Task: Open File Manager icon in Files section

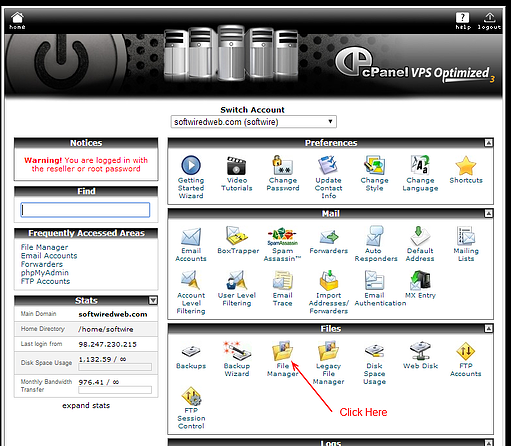Action: (x=283, y=351)
